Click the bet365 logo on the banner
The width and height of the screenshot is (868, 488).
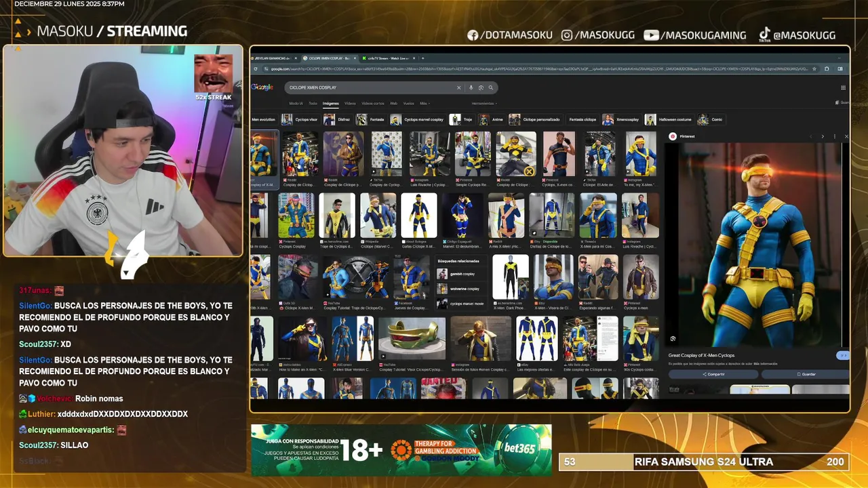[519, 449]
